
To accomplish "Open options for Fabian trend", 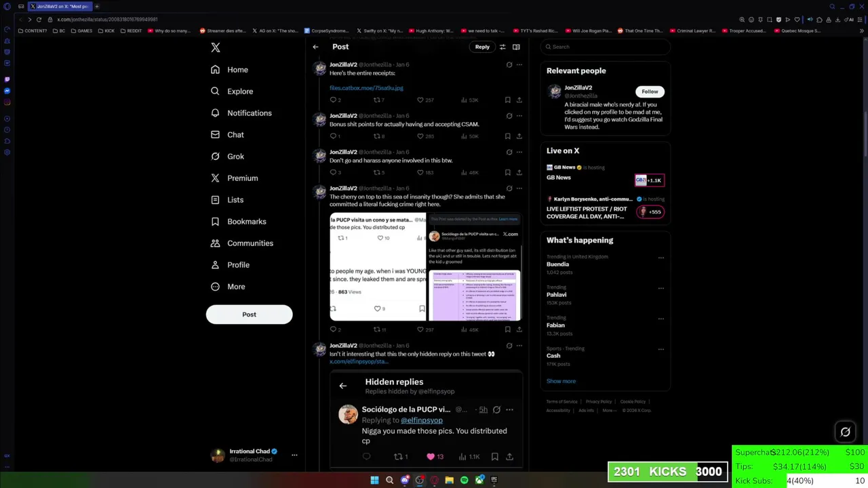I will (661, 319).
